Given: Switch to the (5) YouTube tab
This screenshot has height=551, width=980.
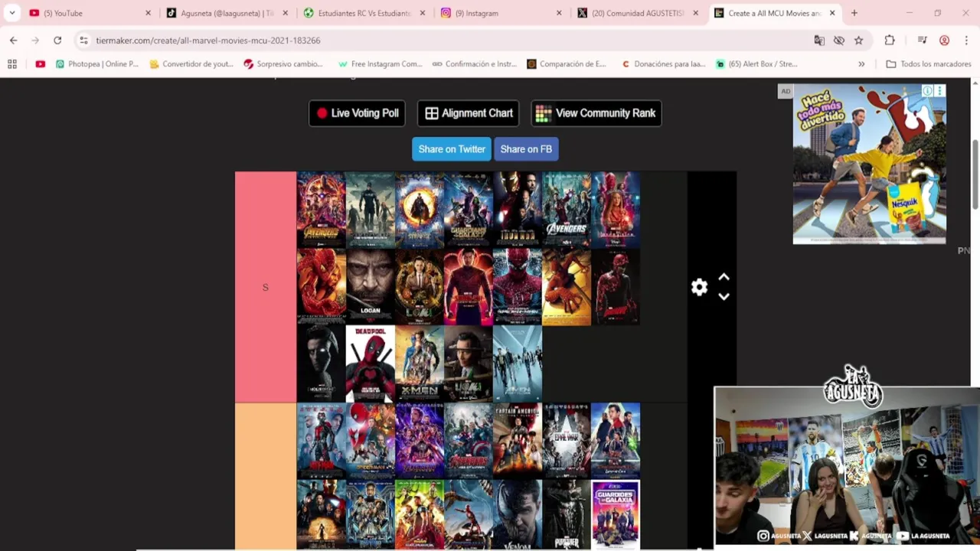Looking at the screenshot, I should [89, 13].
